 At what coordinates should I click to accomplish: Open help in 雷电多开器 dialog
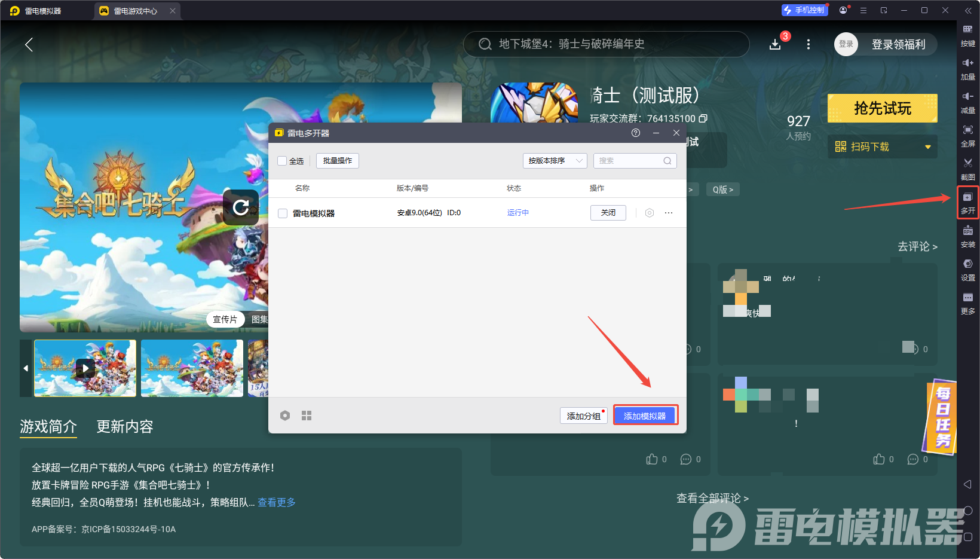636,133
